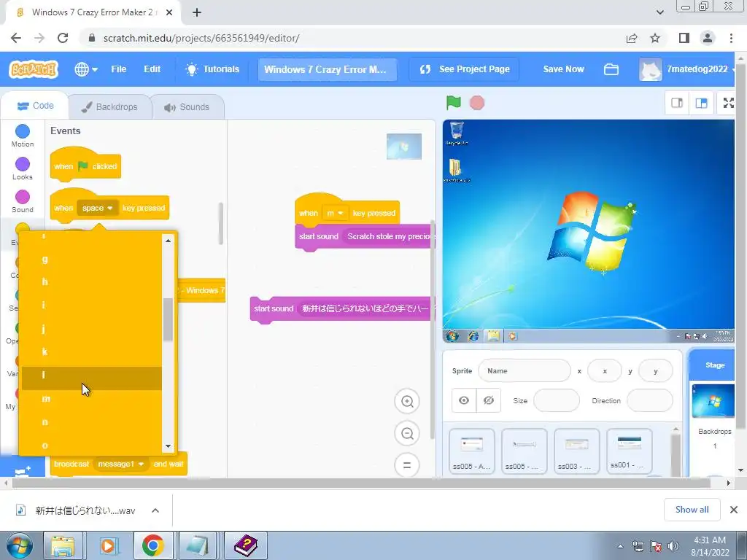Select the Sound block category
Viewport: 747px width, 560px height.
pyautogui.click(x=23, y=201)
